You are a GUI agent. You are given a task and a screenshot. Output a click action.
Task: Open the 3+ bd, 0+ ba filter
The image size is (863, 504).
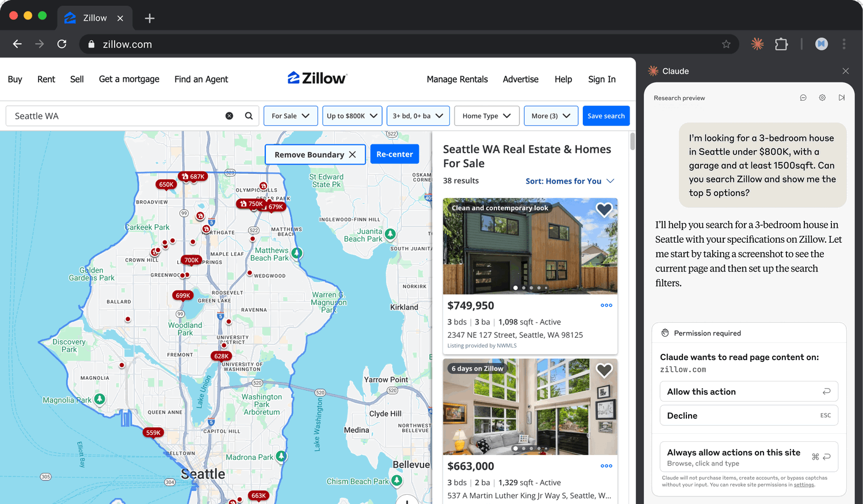pos(418,116)
